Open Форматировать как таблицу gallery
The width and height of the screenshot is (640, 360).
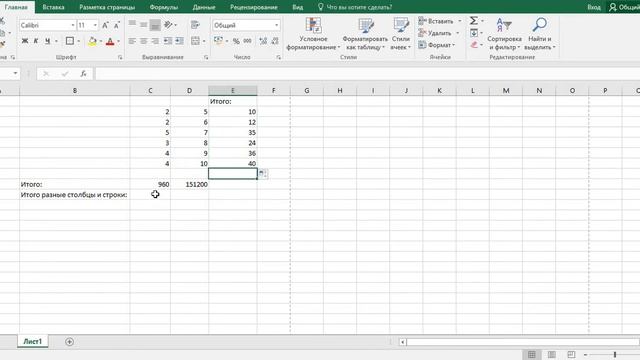[365, 34]
